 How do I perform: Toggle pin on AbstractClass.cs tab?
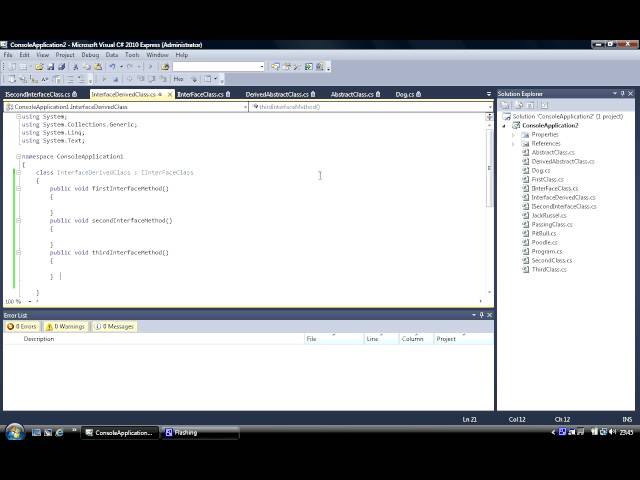[x=378, y=94]
